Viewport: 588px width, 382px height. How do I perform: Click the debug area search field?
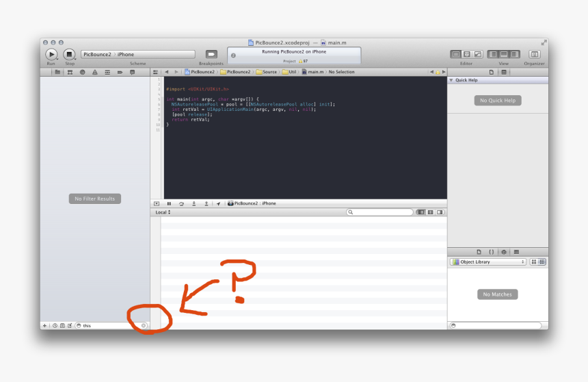click(x=379, y=212)
